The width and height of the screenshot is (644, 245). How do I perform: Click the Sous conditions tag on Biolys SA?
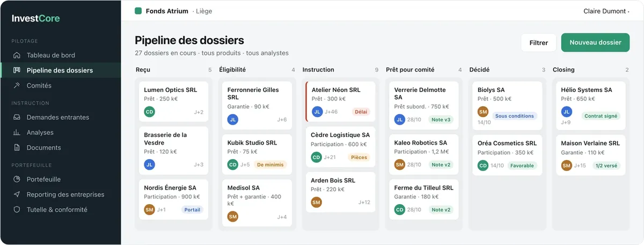coord(515,116)
